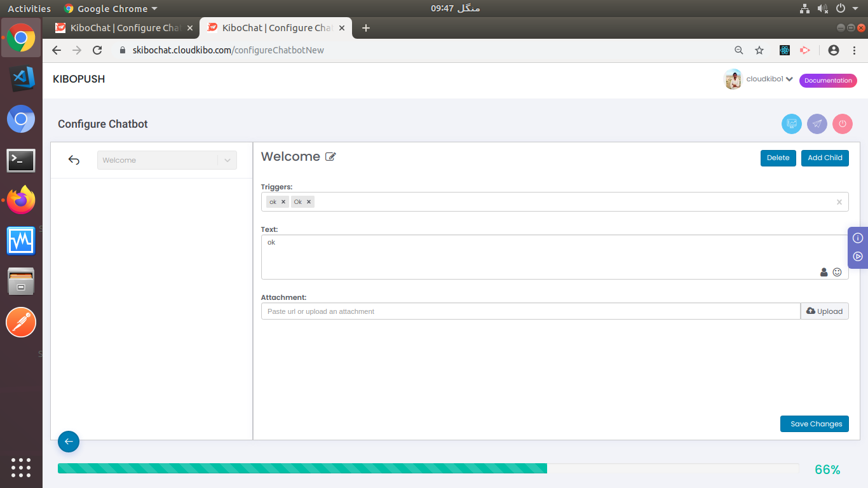The width and height of the screenshot is (868, 488).
Task: Click the purple paper plane icon
Action: [817, 124]
